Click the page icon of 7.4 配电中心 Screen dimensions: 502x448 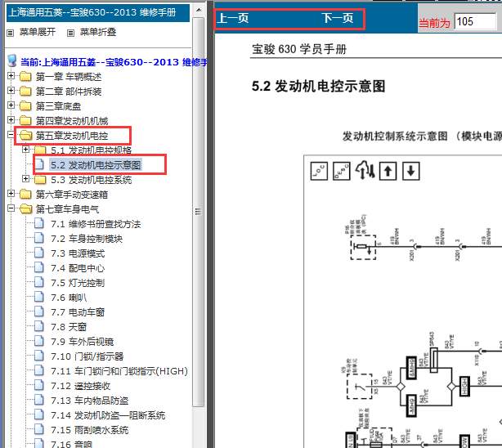(39, 267)
